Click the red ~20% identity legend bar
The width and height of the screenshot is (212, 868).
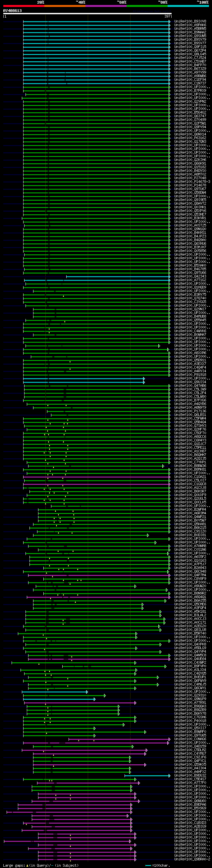(x=24, y=6)
